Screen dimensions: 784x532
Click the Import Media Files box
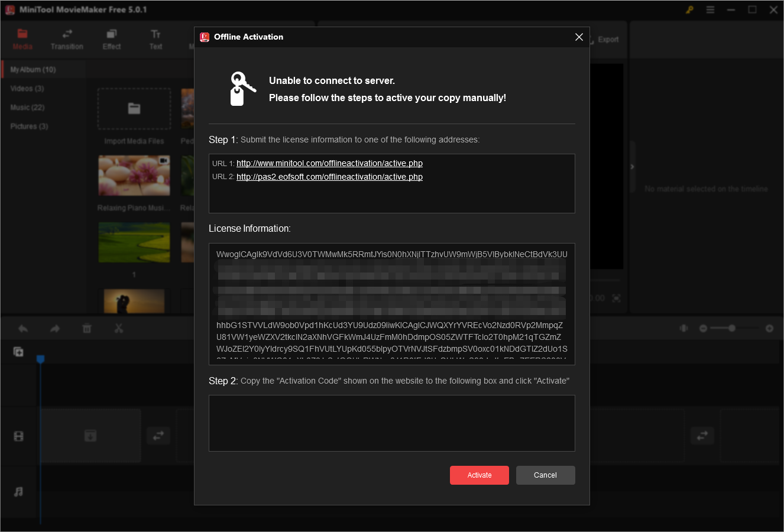[134, 109]
